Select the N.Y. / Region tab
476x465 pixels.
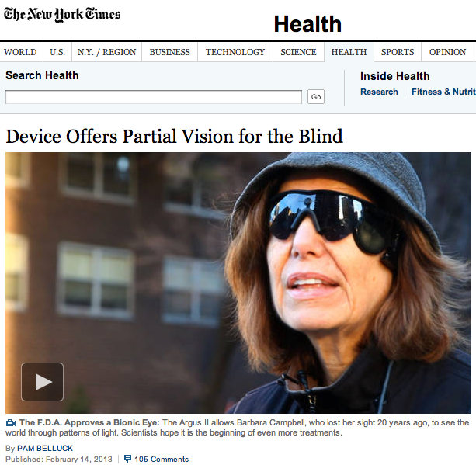(107, 52)
